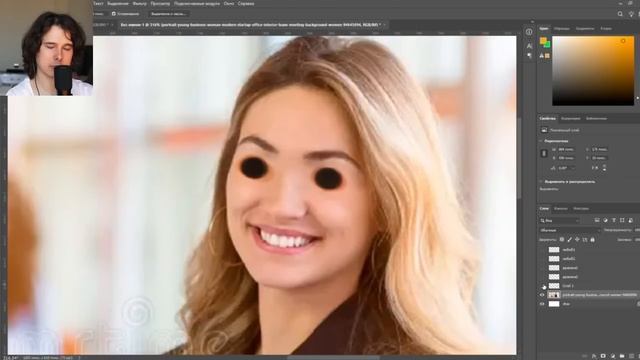Viewport: 640px width, 360px height.
Task: Filter layers by smart objects icon
Action: pos(631,220)
